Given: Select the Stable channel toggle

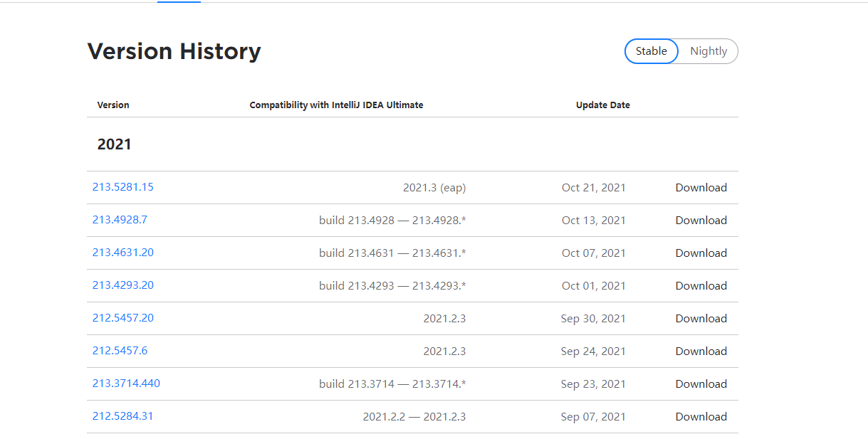Looking at the screenshot, I should tap(651, 51).
